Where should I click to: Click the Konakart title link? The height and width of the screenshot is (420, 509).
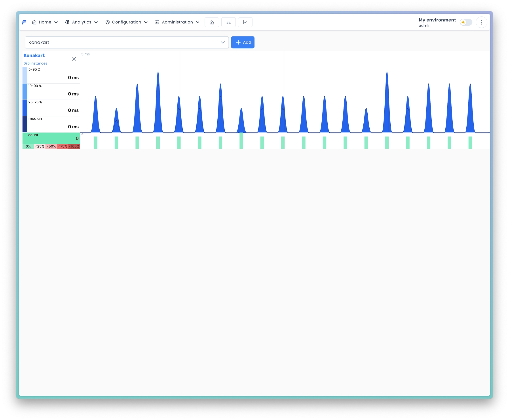pyautogui.click(x=34, y=55)
